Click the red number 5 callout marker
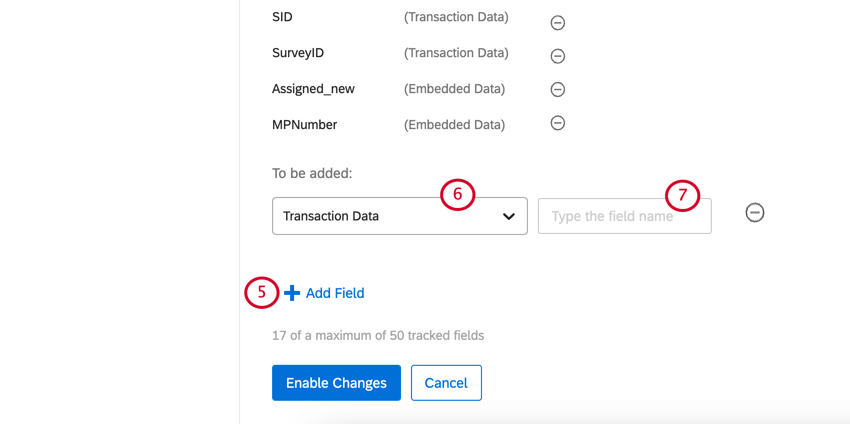This screenshot has height=424, width=850. tap(262, 293)
